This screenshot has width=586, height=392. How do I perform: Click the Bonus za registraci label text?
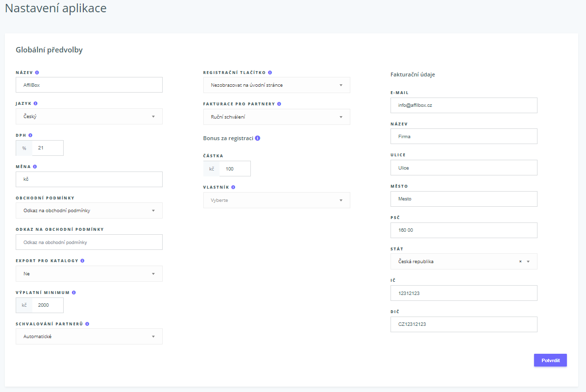click(x=228, y=138)
